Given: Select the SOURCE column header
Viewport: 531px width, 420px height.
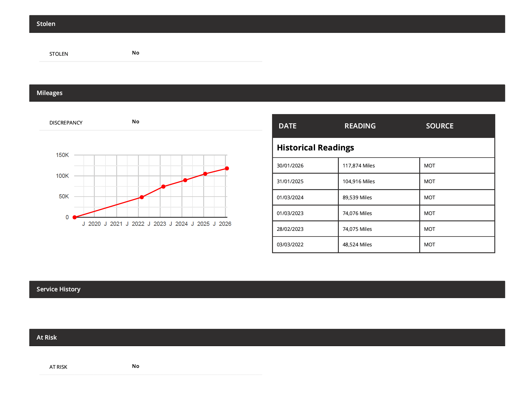Looking at the screenshot, I should (440, 126).
